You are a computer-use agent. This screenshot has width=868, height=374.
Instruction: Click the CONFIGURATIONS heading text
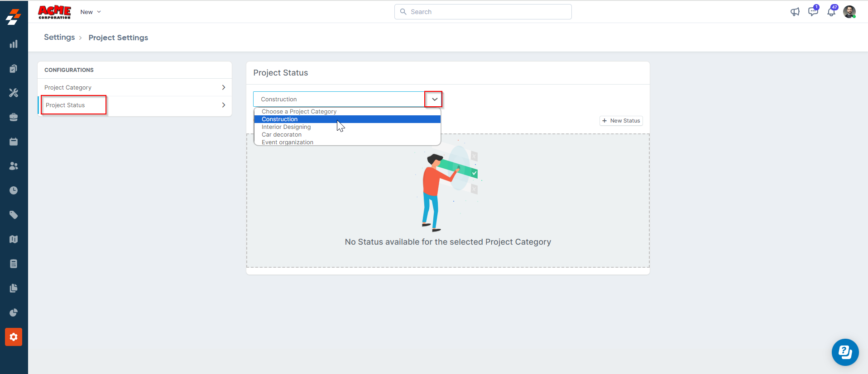tap(69, 70)
